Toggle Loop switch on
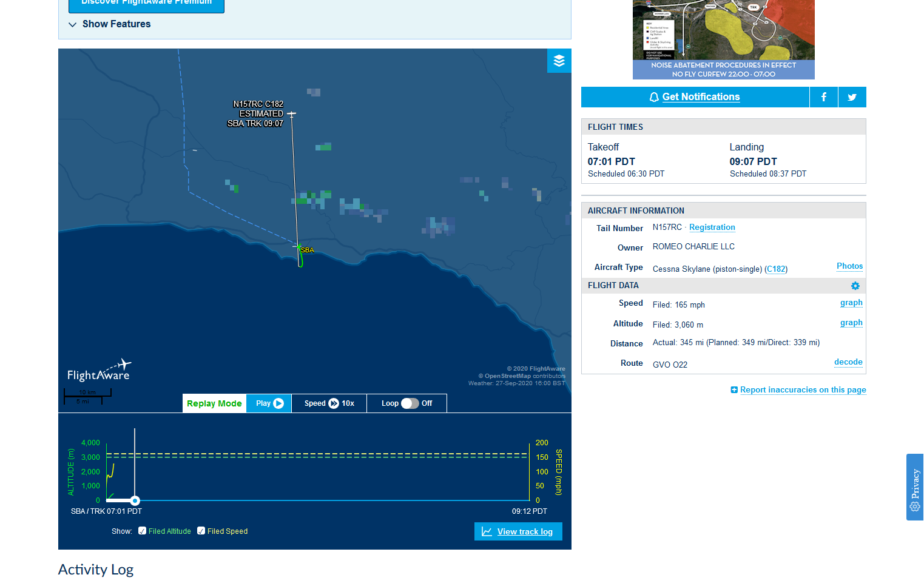Viewport: 924px width, 586px height. (410, 403)
